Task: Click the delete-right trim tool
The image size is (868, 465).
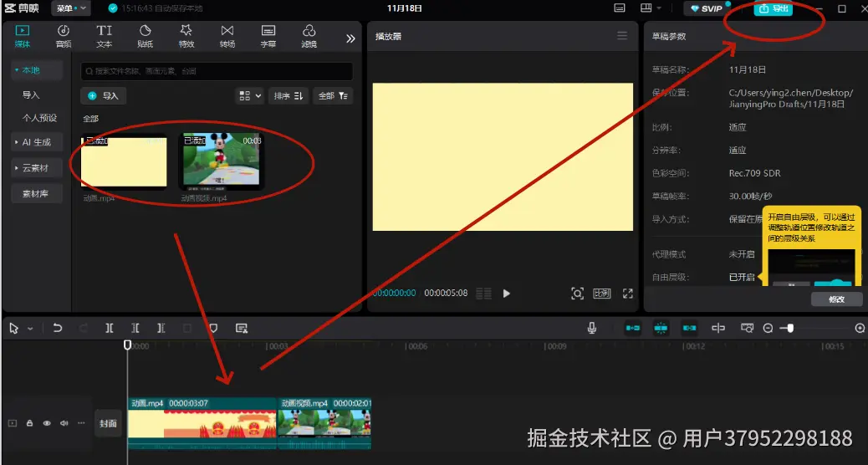Action: tap(161, 329)
